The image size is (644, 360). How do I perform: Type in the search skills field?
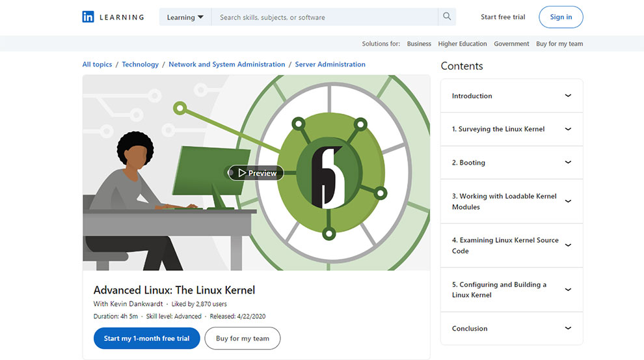(x=325, y=17)
